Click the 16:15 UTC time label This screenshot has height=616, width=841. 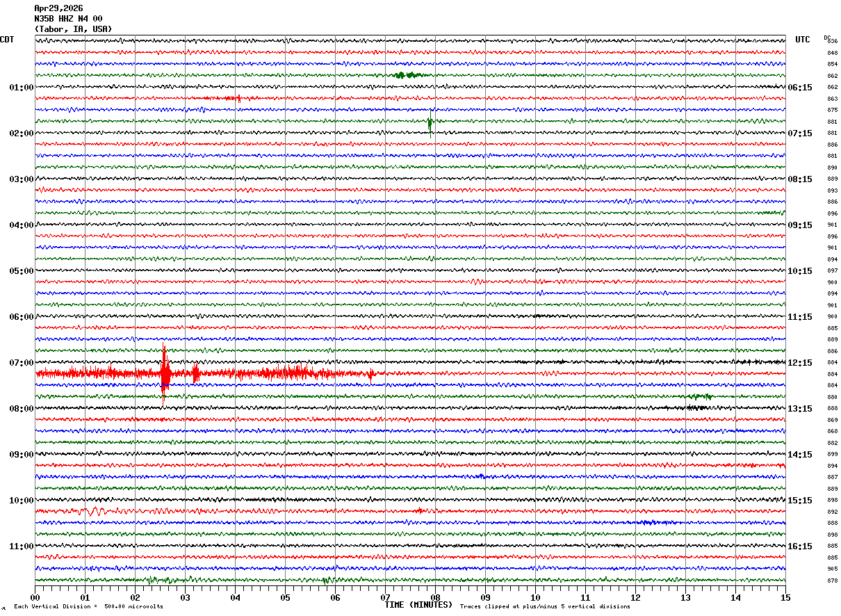(x=800, y=546)
